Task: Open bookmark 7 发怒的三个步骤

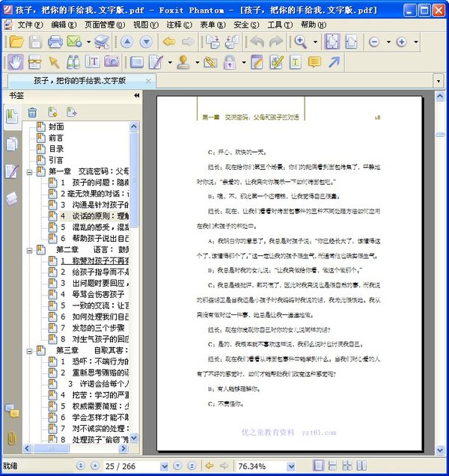Action: (x=92, y=328)
